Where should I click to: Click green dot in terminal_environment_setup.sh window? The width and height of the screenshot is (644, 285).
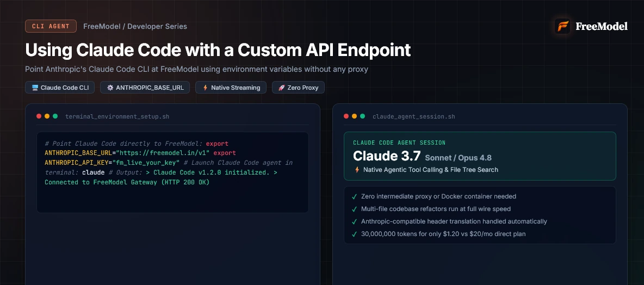(x=55, y=116)
